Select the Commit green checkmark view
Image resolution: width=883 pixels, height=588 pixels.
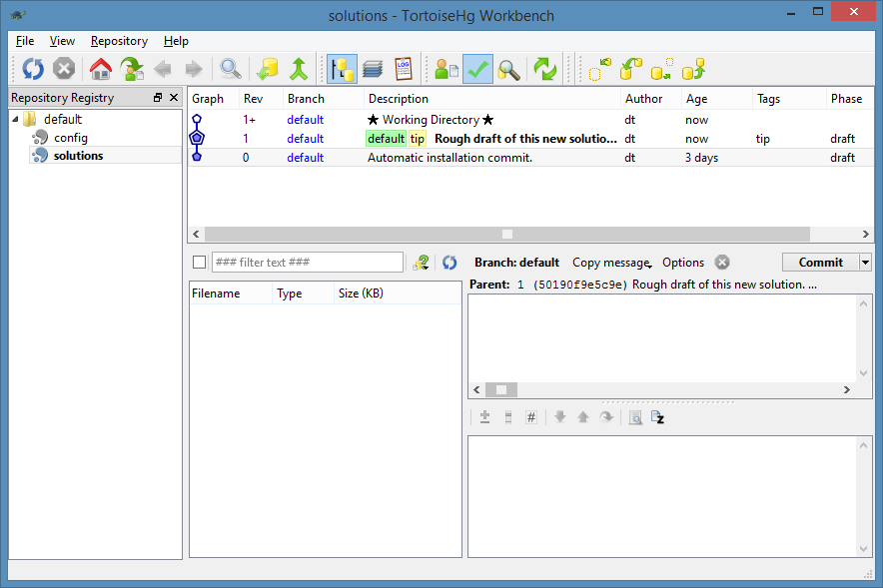coord(477,69)
